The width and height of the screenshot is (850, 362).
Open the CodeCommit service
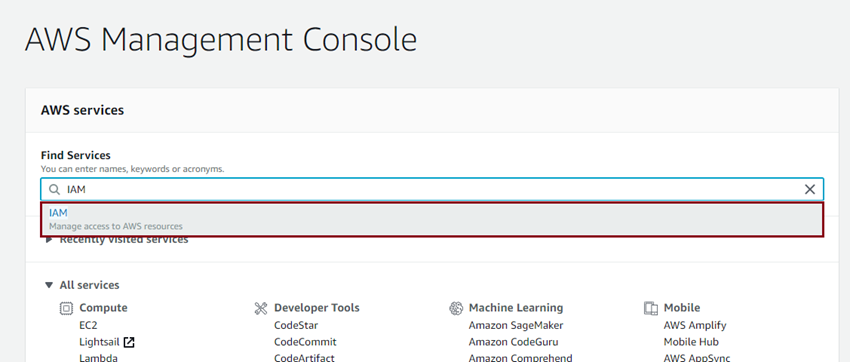[x=305, y=342]
